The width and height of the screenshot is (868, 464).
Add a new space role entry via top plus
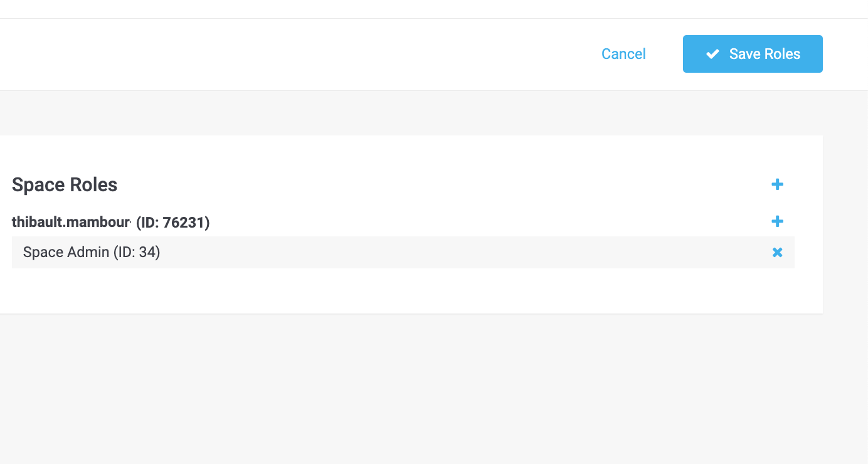coord(777,184)
